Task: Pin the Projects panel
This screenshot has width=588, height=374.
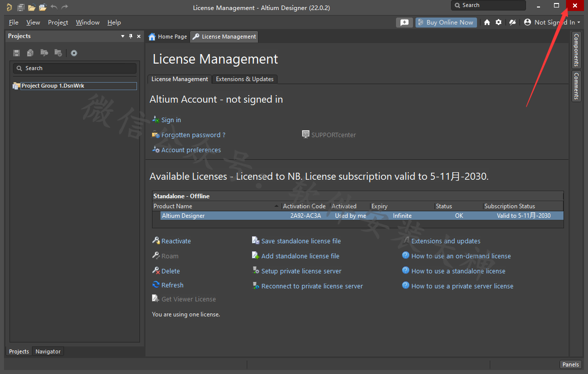Action: tap(130, 36)
